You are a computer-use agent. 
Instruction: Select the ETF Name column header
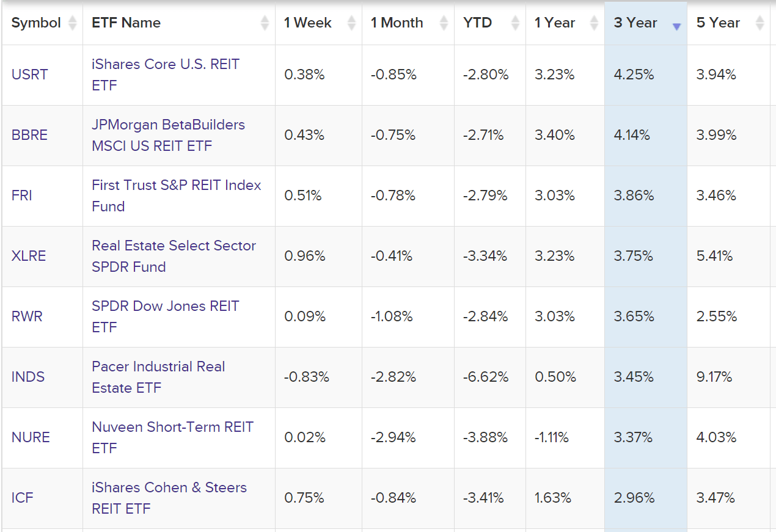click(x=125, y=23)
